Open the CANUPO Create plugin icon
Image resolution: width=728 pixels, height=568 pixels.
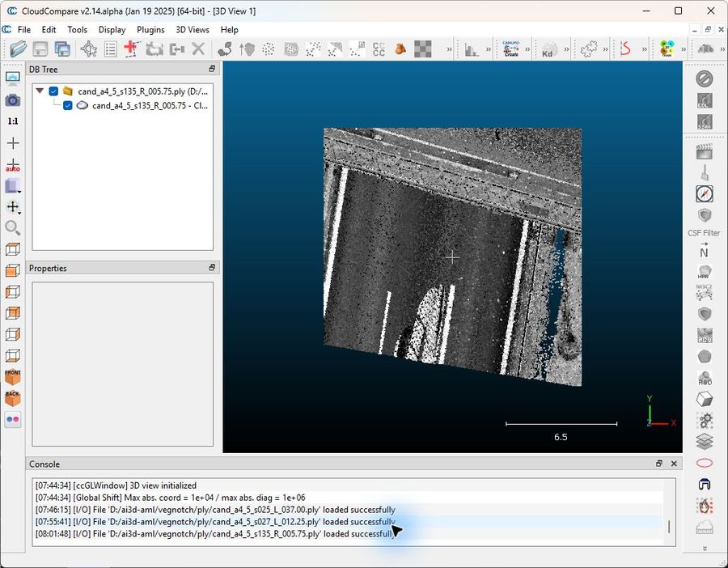[x=510, y=49]
